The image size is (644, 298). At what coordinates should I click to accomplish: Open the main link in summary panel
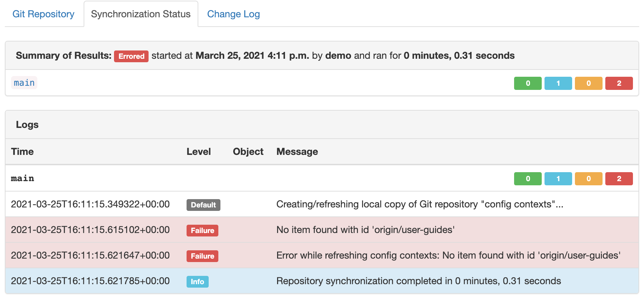pos(24,83)
